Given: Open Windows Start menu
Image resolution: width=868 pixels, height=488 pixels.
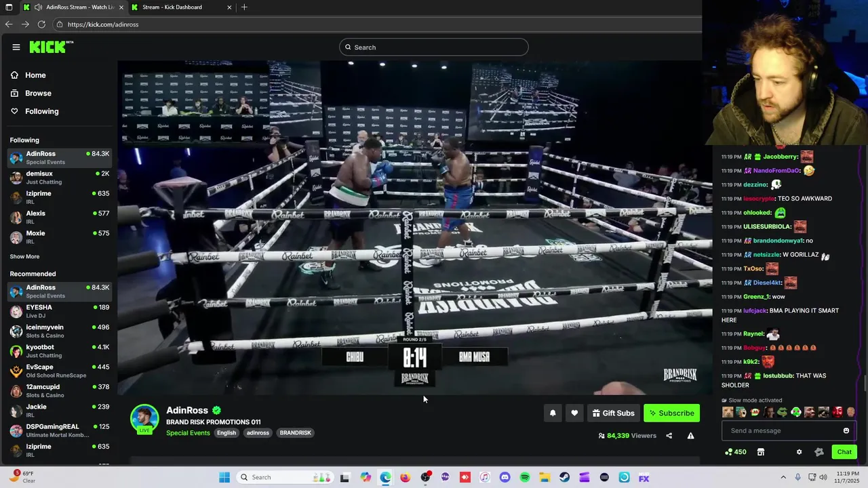Looking at the screenshot, I should tap(224, 477).
